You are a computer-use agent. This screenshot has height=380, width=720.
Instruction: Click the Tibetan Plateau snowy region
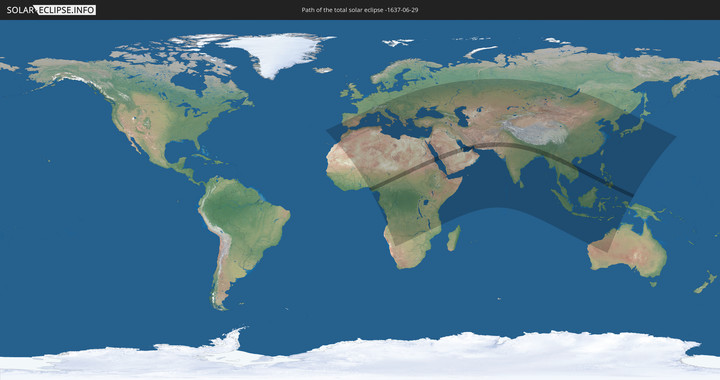pyautogui.click(x=535, y=130)
